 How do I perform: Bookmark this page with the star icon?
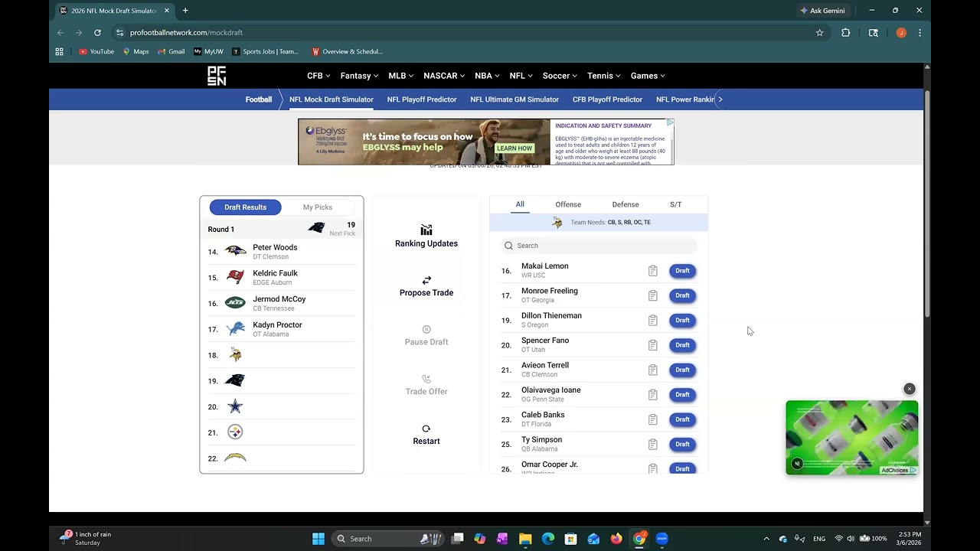[819, 33]
